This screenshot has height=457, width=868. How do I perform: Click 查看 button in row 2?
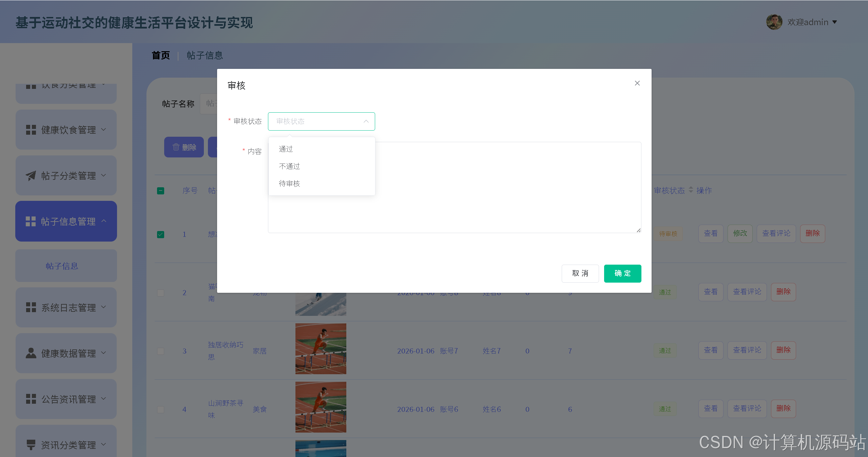pos(711,292)
